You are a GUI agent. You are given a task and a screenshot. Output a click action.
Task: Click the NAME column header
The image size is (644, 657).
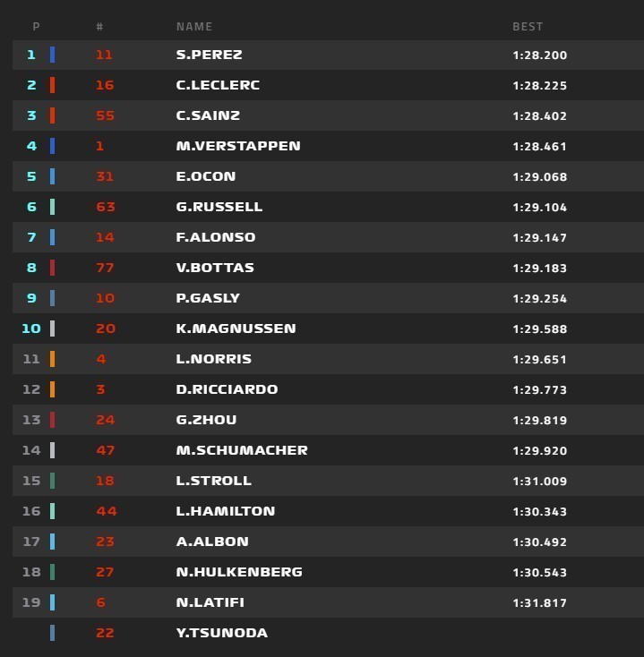tap(194, 27)
